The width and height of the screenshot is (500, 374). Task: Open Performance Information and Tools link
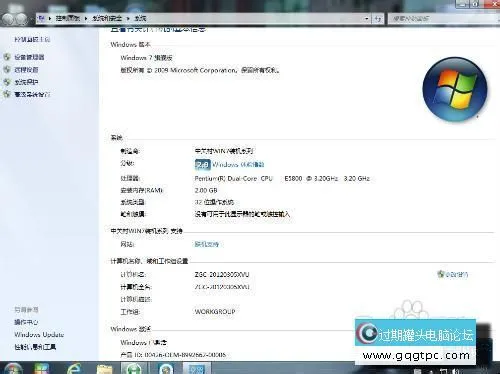coord(35,347)
